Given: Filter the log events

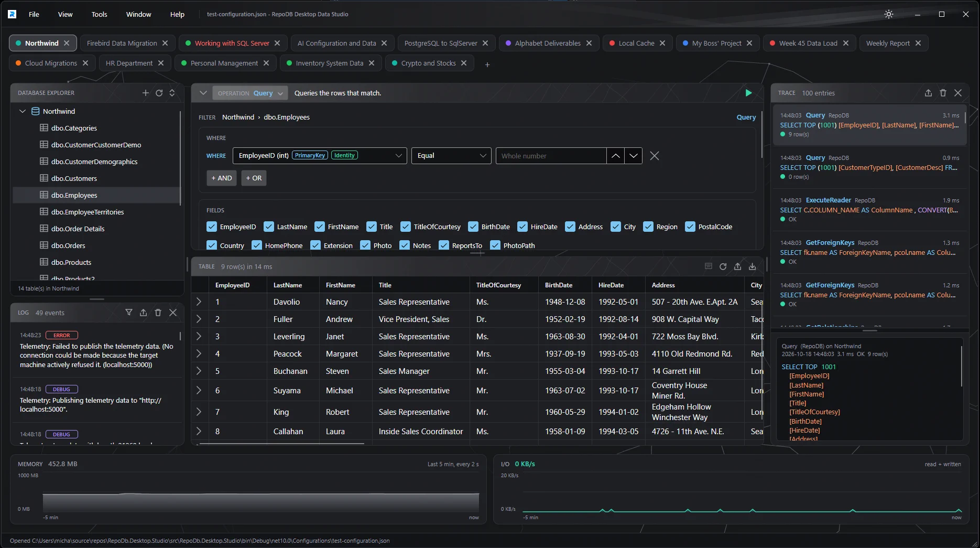Looking at the screenshot, I should click(x=129, y=313).
